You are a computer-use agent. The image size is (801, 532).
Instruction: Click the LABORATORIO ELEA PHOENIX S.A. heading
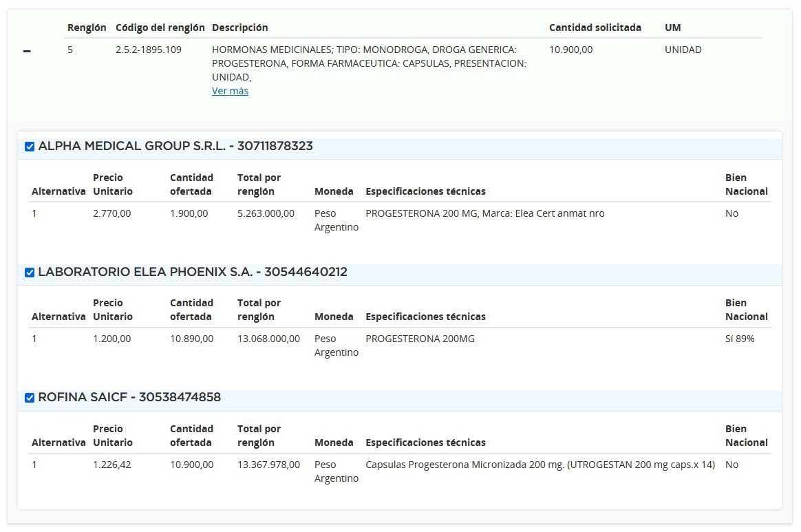coord(193,272)
